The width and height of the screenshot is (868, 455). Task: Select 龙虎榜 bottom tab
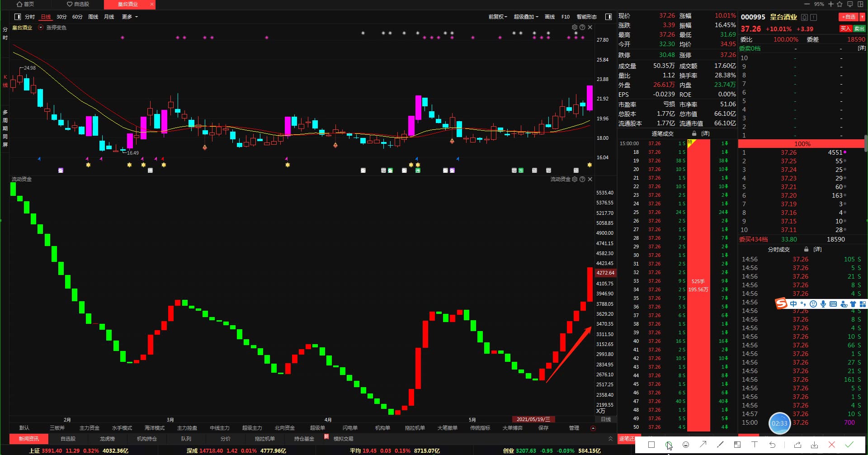click(x=107, y=439)
